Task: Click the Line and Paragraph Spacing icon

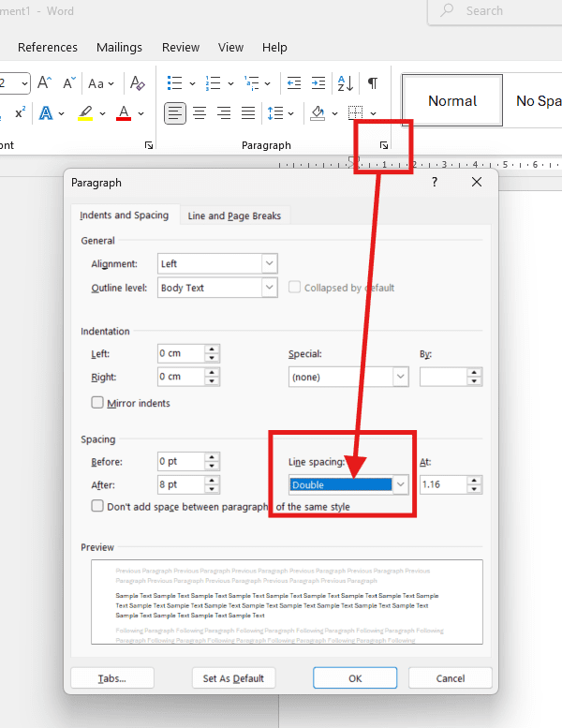Action: pos(275,113)
